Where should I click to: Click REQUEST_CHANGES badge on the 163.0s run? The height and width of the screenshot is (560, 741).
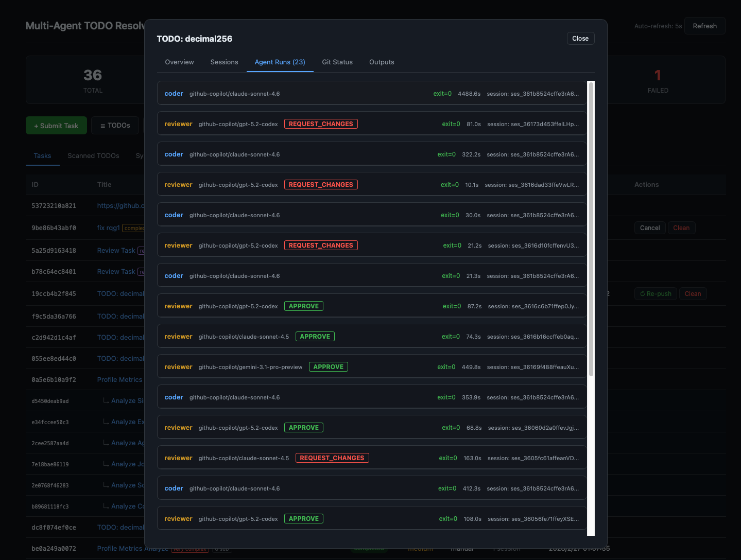(332, 458)
